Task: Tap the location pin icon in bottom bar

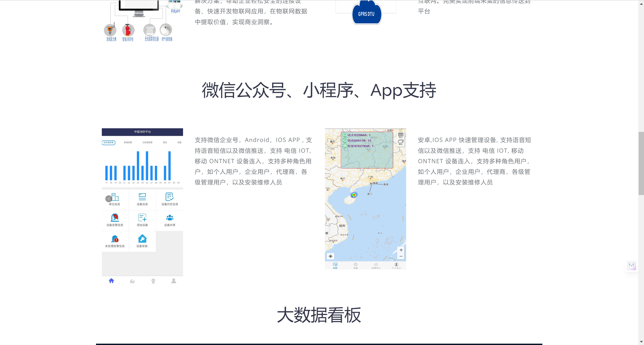Action: pyautogui.click(x=153, y=281)
